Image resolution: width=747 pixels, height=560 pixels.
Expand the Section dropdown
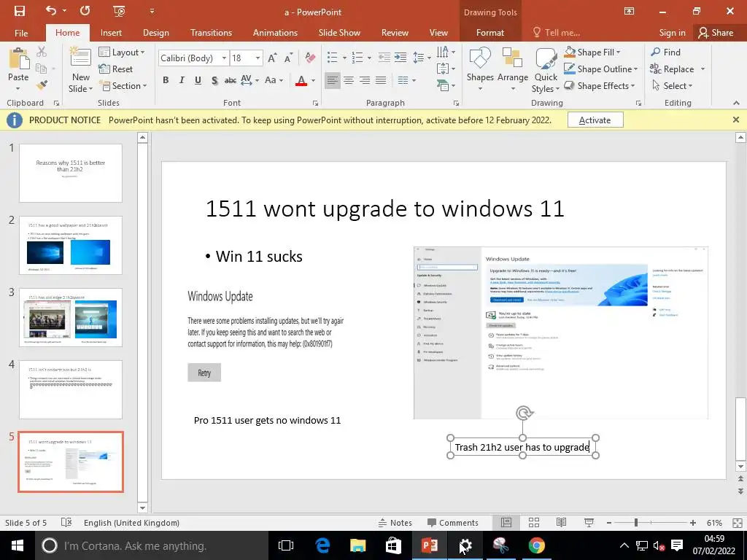(123, 86)
